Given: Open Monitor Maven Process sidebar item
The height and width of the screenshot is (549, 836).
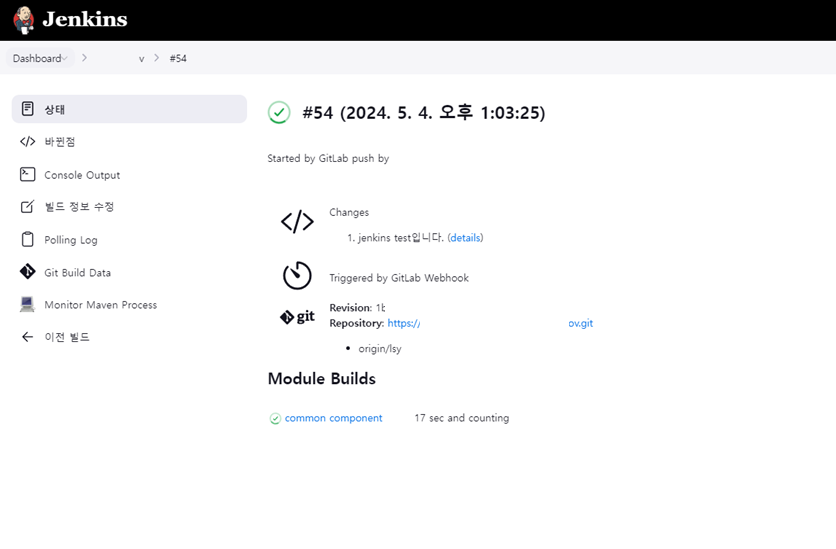Looking at the screenshot, I should tap(101, 305).
